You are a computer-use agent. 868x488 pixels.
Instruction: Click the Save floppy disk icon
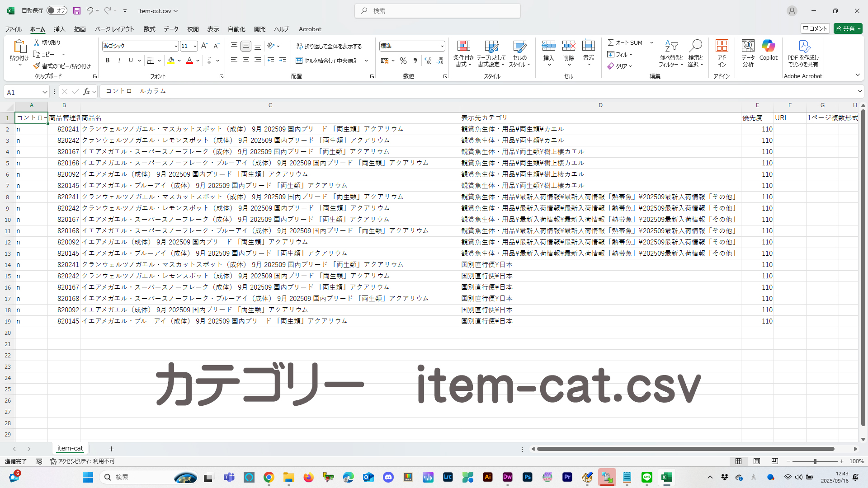point(77,11)
